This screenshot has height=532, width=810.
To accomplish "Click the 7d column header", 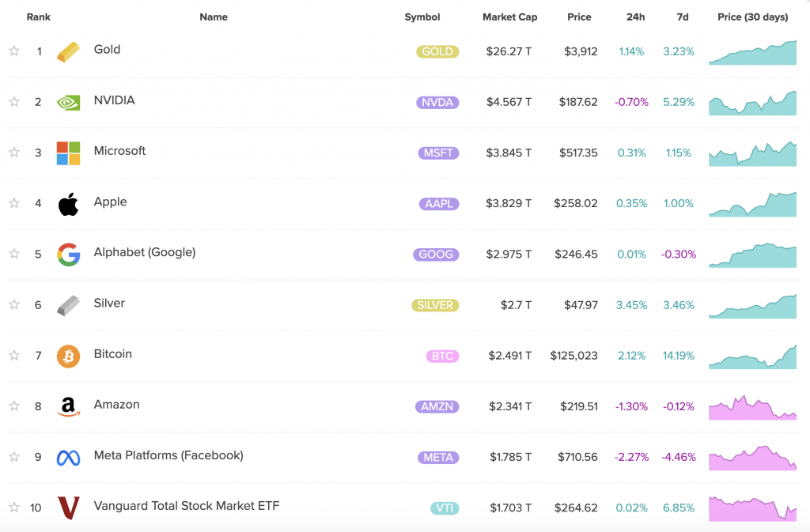I will [682, 17].
